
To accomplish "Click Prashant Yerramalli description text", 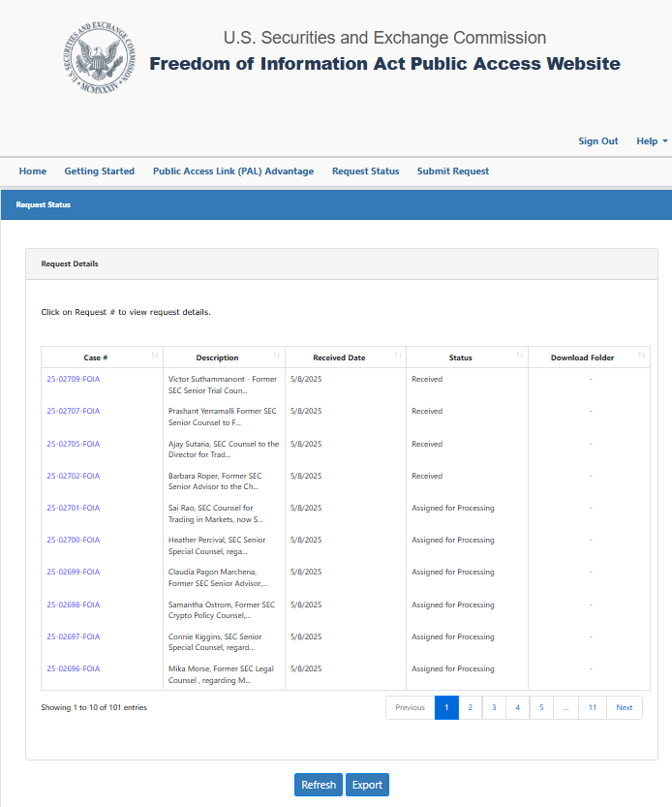I will [223, 417].
